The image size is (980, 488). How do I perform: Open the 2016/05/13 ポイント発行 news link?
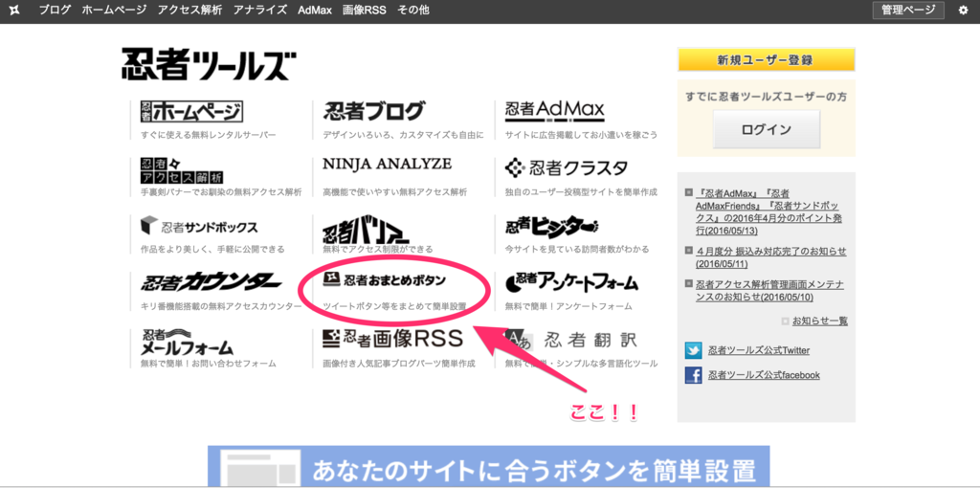point(767,212)
